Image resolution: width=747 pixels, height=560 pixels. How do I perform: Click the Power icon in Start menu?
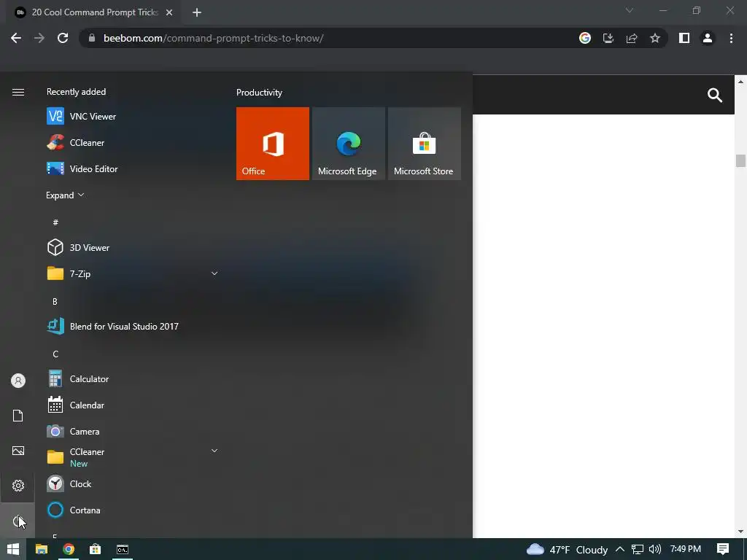(x=18, y=521)
